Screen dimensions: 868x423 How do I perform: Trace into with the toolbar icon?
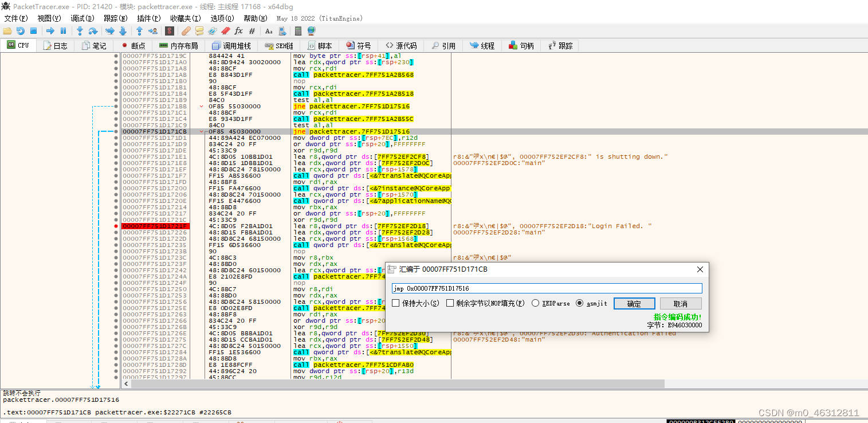coord(110,31)
